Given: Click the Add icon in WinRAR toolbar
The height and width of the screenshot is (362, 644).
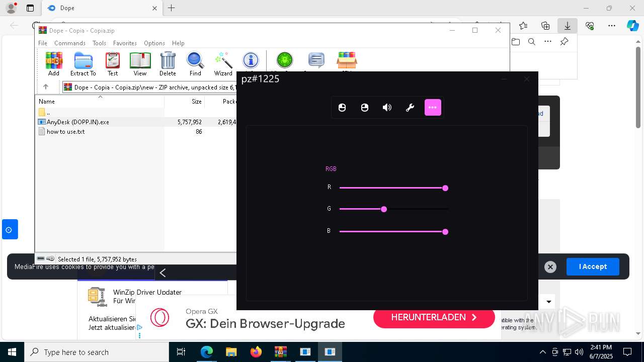Looking at the screenshot, I should 54,64.
